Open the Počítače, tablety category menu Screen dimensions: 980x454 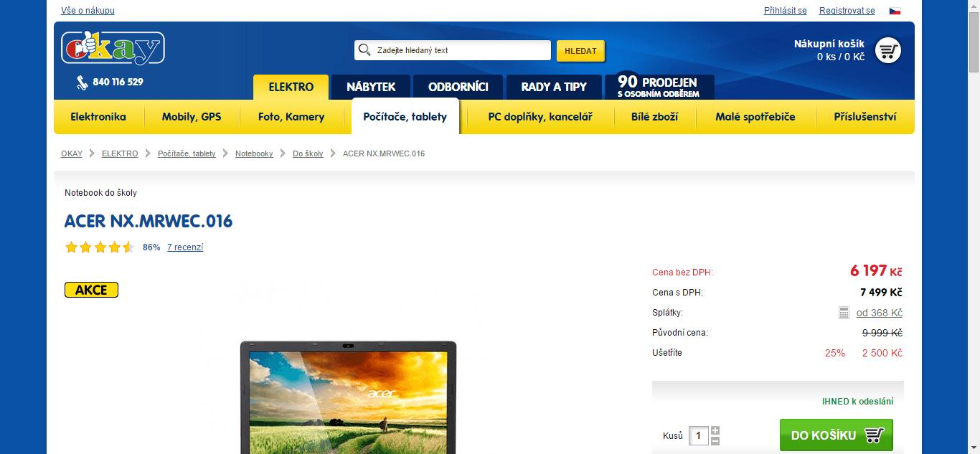pos(405,117)
